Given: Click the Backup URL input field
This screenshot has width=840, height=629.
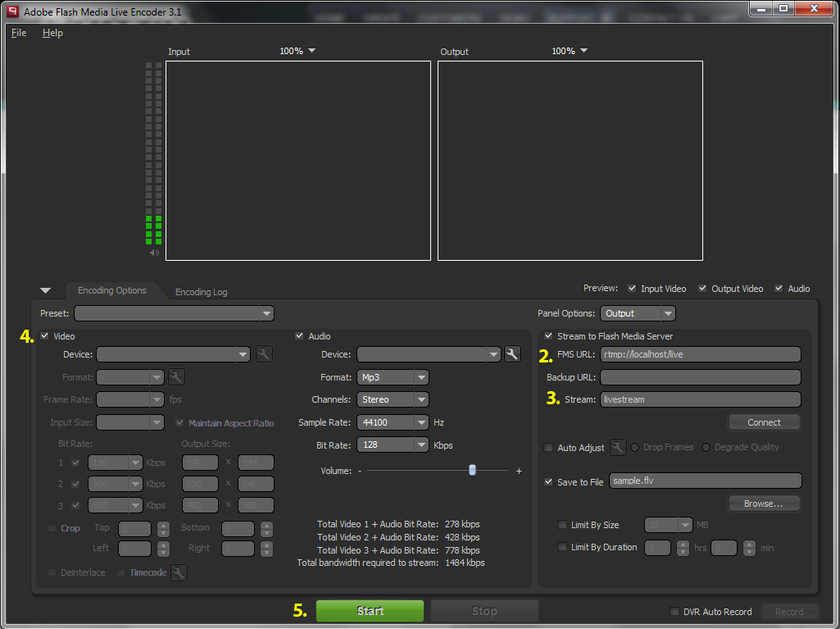Looking at the screenshot, I should 700,377.
